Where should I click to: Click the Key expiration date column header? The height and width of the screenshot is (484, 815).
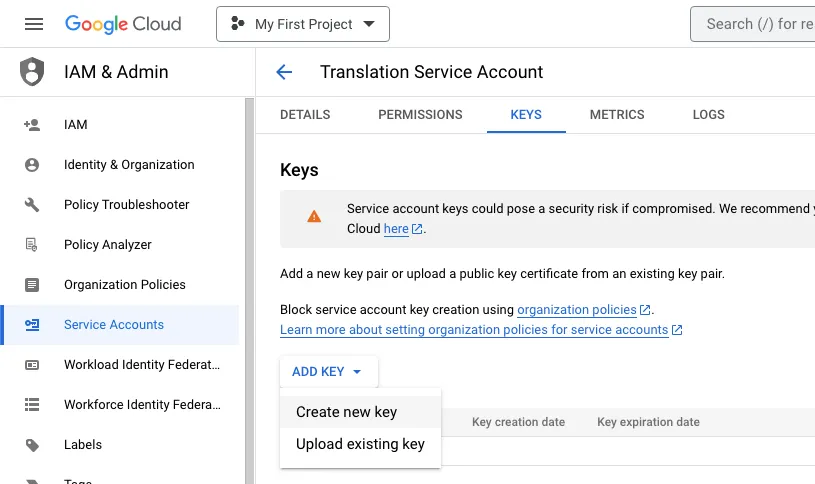click(x=648, y=422)
